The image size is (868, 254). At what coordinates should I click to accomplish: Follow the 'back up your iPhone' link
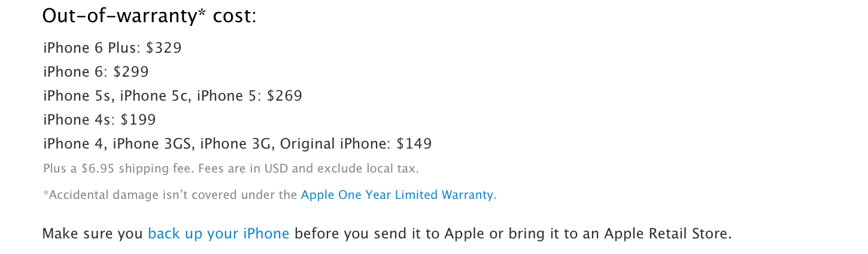click(218, 234)
